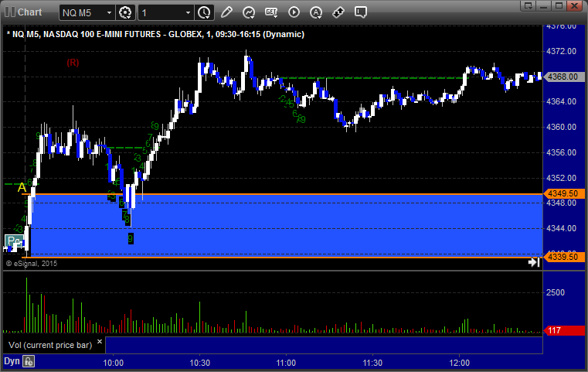Click the 2500 volume axis label
Viewport: 588px width, 372px height.
click(556, 292)
